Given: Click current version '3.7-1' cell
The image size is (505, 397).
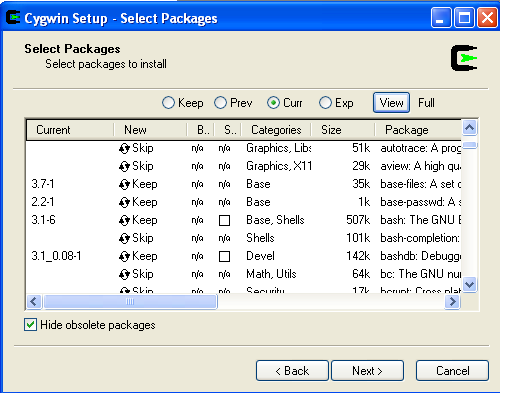Looking at the screenshot, I should tap(43, 184).
